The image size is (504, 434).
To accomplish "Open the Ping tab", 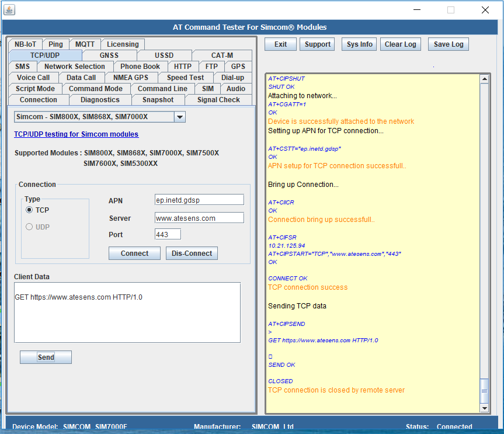I will pos(55,44).
